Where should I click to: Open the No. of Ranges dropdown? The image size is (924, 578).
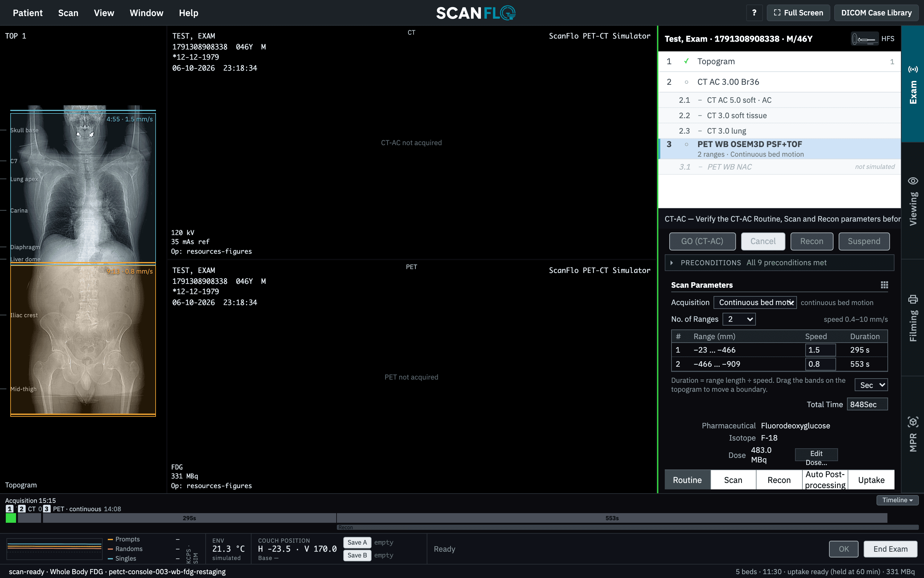pos(739,319)
